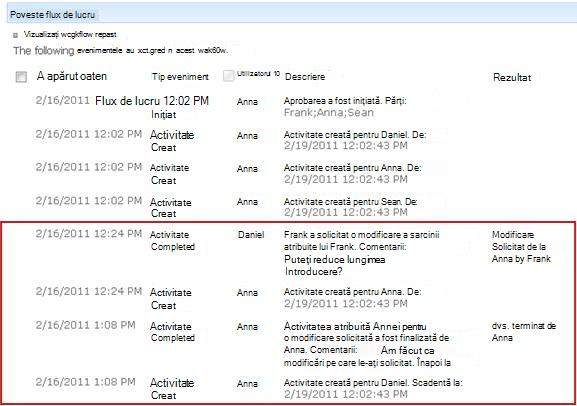This screenshot has width=577, height=406.
Task: Click the first '2/16/2011 1:08 PM' date
Action: click(85, 325)
